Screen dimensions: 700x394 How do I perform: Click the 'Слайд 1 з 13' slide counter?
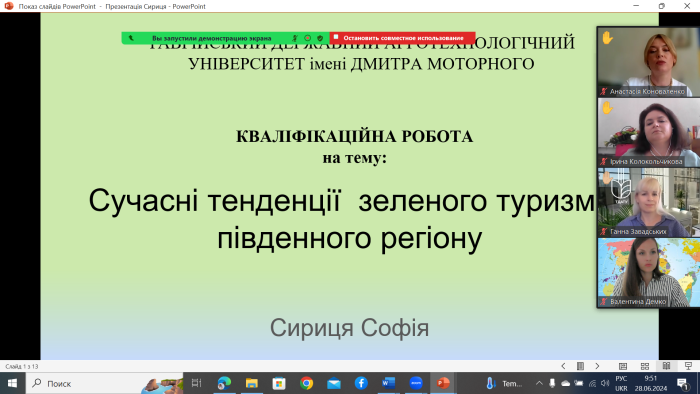[x=22, y=366]
